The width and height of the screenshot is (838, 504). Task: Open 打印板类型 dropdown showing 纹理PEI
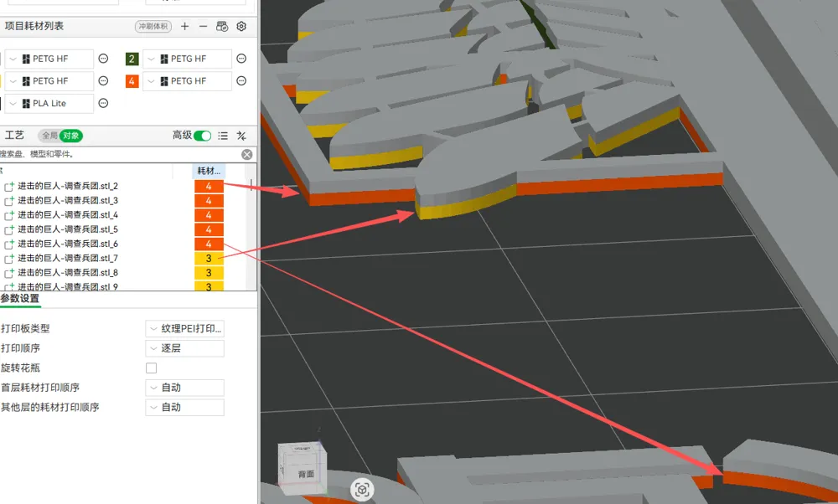click(185, 328)
